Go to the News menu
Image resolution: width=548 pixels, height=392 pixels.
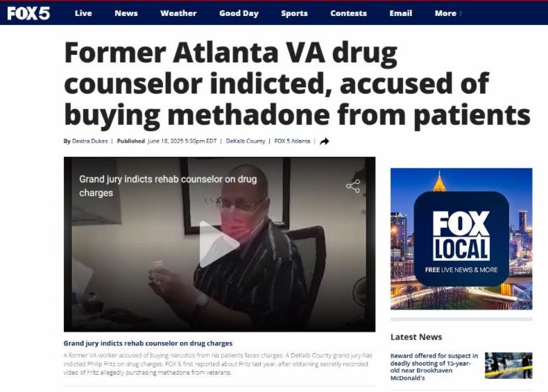pos(126,13)
